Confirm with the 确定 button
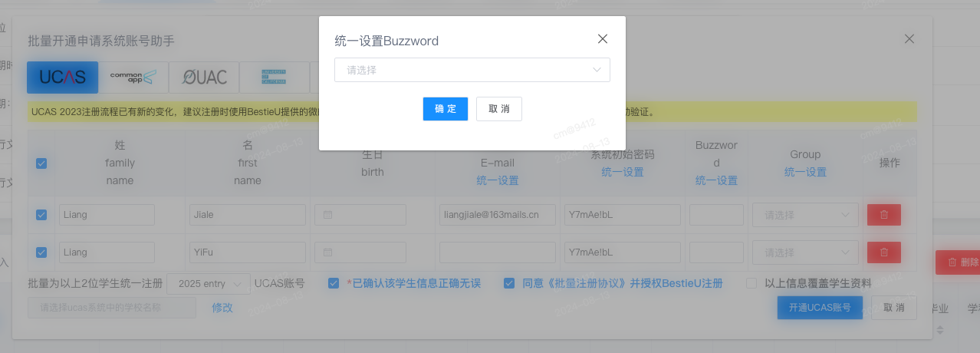980x353 pixels. coord(446,109)
